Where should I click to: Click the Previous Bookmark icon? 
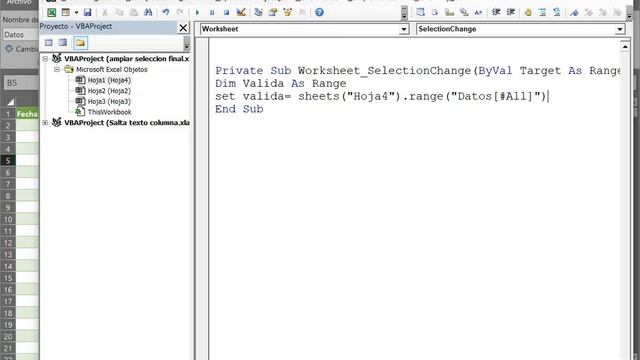coord(603,12)
